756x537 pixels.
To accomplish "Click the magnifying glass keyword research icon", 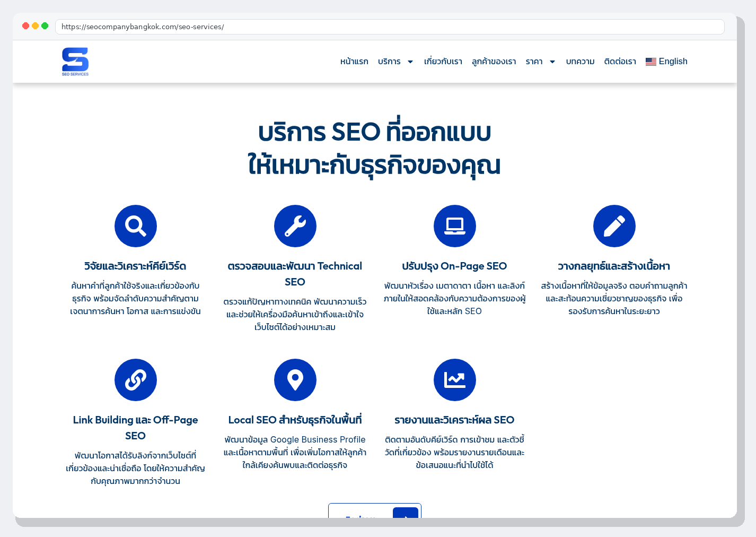I will [136, 226].
